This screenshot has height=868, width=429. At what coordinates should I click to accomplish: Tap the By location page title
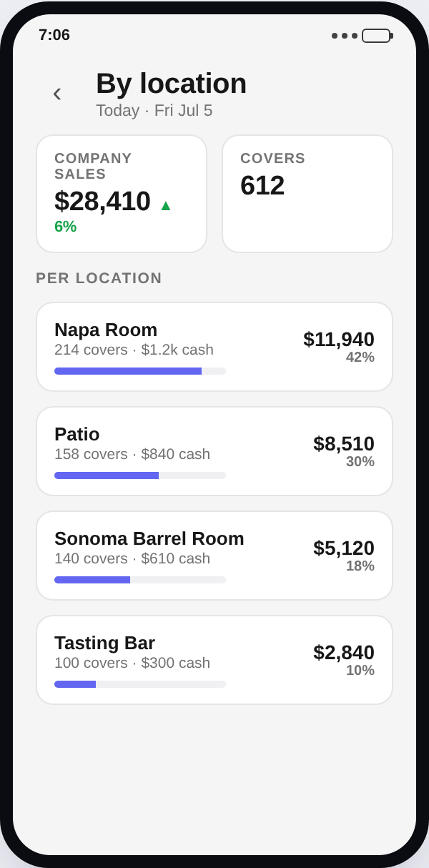tap(171, 84)
